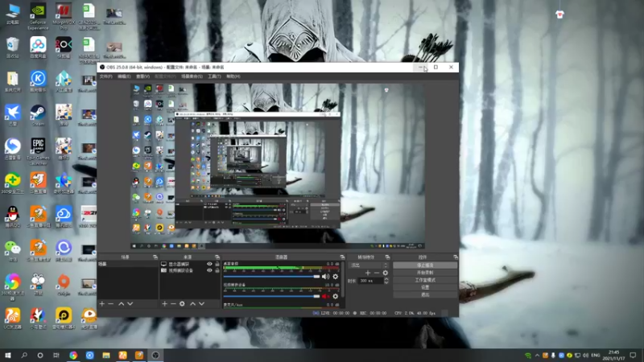This screenshot has width=644, height=362.
Task: Remove the scene transition with the minus icon
Action: click(377, 273)
